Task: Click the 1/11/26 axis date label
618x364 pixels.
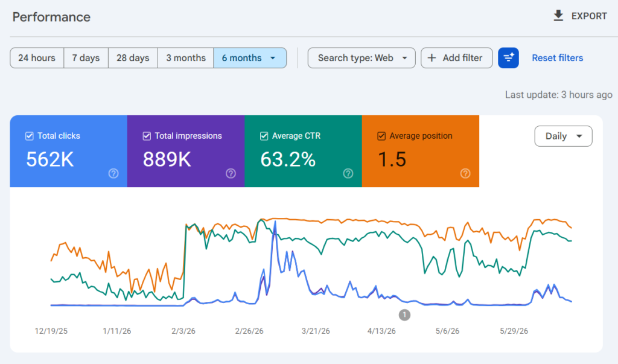Action: coord(116,331)
